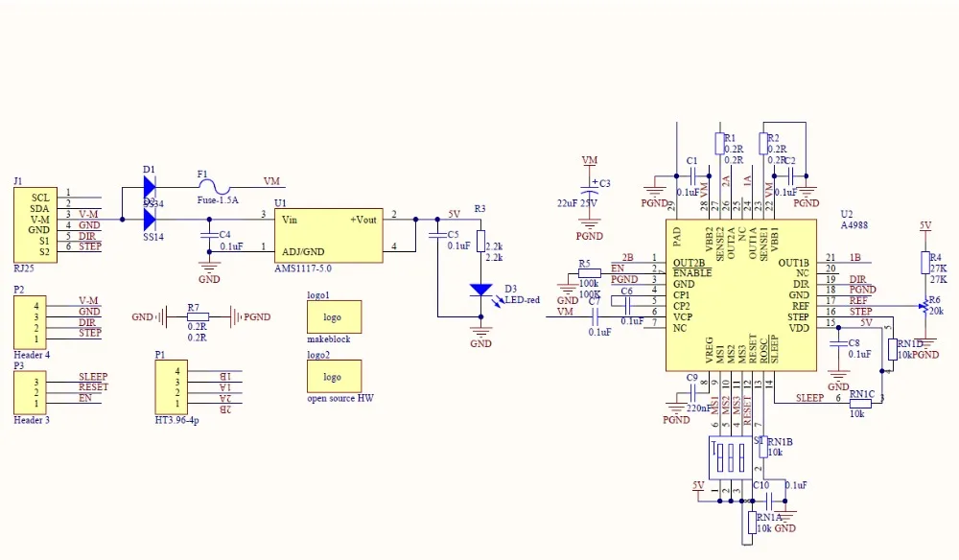Select the C1 capacitor symbol

click(693, 176)
